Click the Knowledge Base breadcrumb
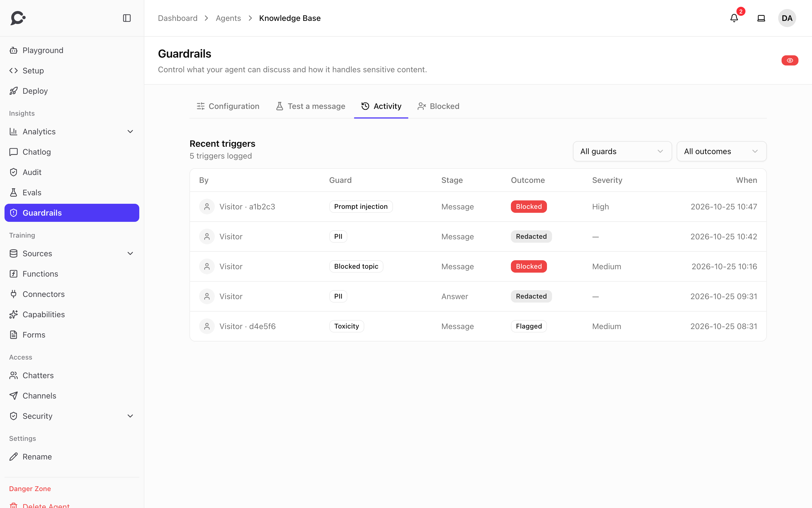The width and height of the screenshot is (812, 508). 290,18
